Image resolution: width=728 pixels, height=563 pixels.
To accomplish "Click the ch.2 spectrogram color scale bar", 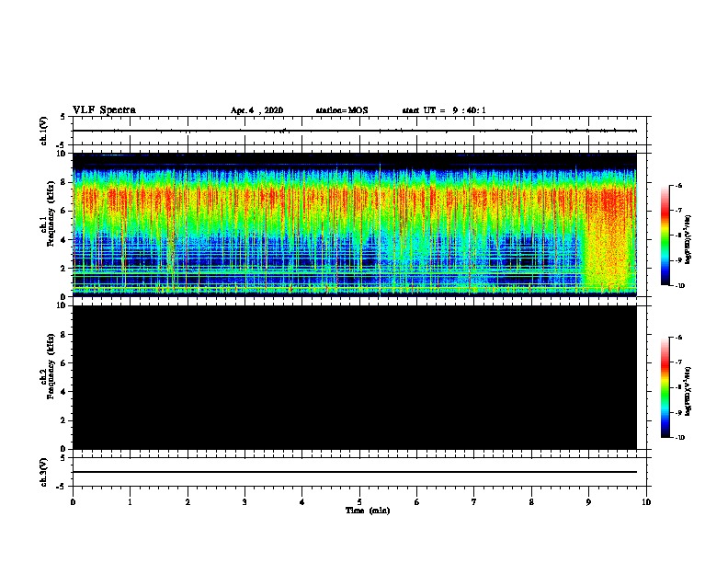I will click(665, 387).
